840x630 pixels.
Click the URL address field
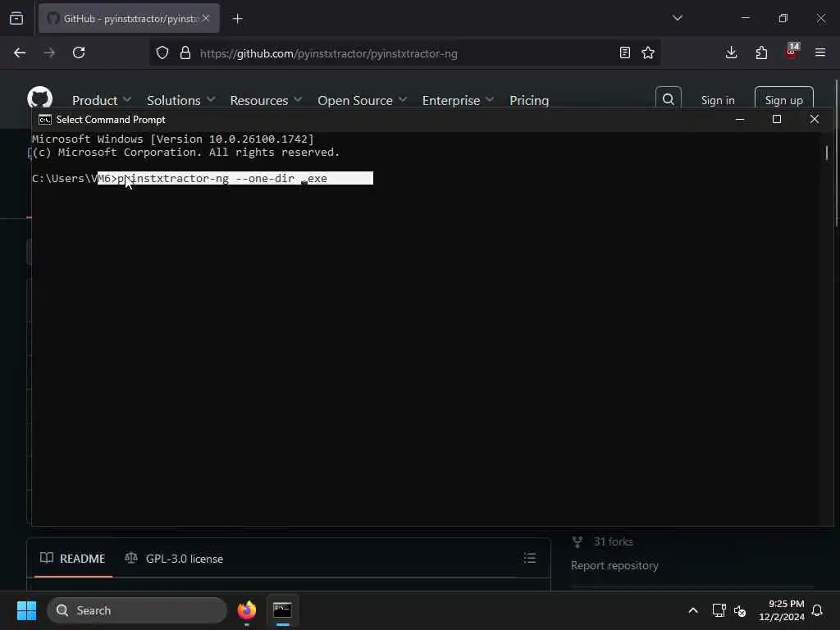pos(404,53)
